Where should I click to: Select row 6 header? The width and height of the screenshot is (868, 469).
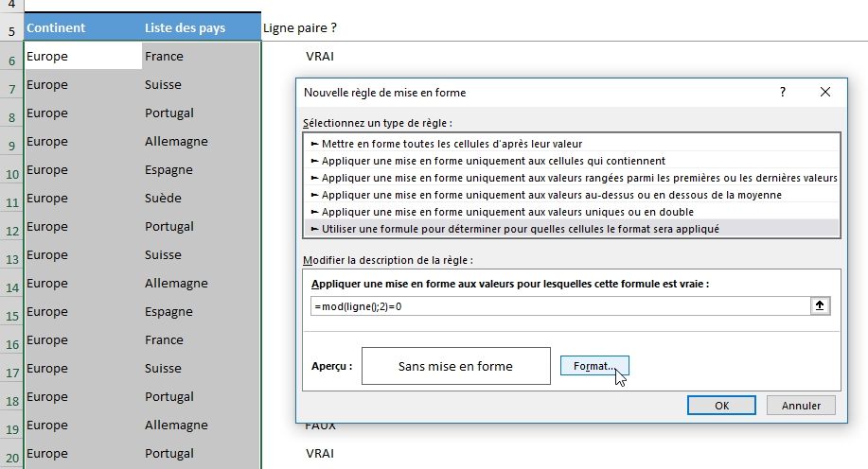11,60
